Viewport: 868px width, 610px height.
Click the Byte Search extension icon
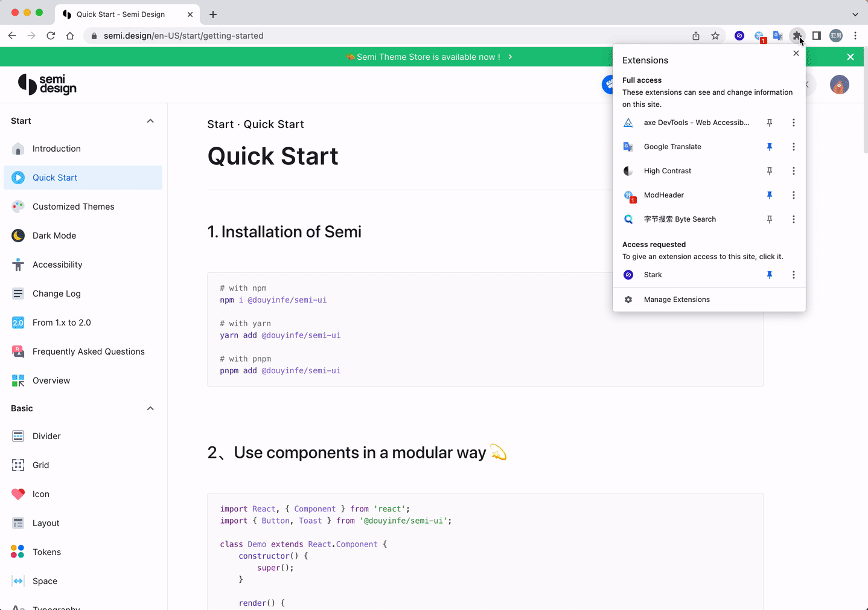tap(628, 219)
